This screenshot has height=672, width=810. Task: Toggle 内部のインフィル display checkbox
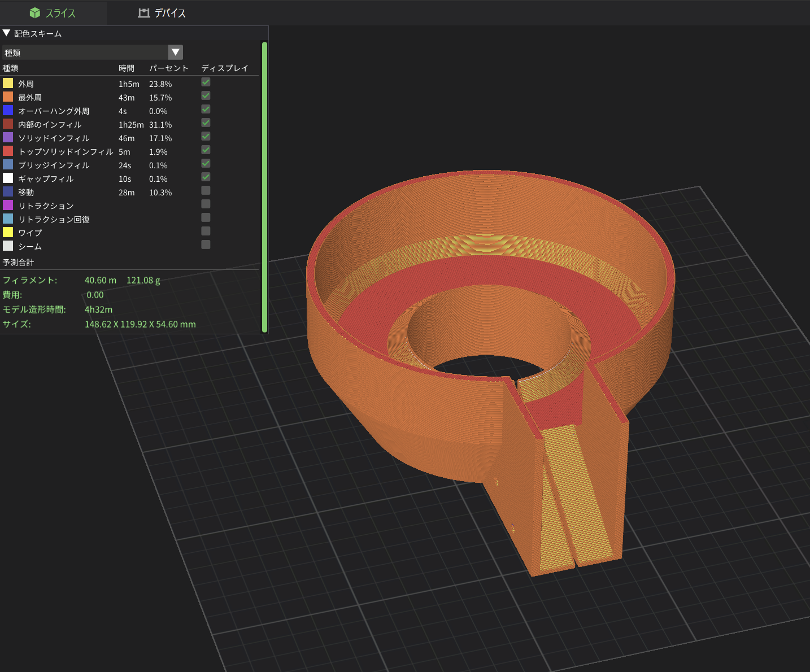(206, 123)
